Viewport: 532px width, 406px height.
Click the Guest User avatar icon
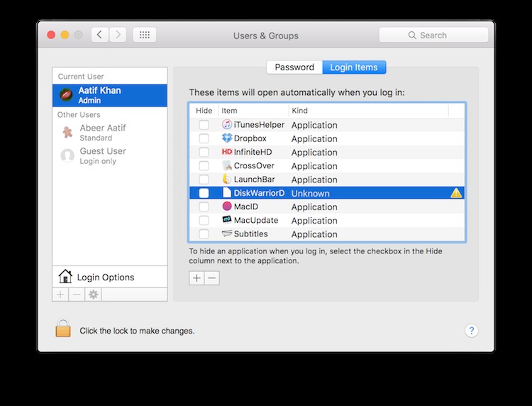(x=67, y=155)
